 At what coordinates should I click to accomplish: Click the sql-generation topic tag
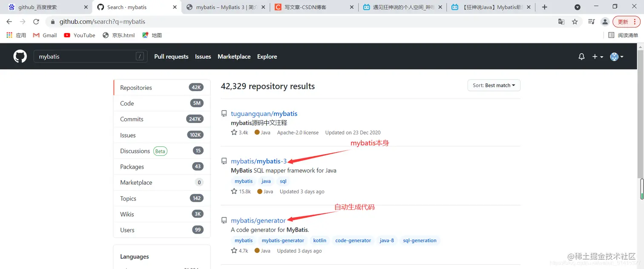click(x=420, y=240)
